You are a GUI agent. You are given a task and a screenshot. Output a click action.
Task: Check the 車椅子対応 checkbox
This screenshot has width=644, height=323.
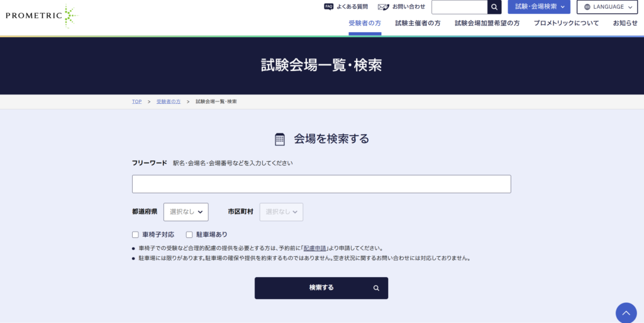coord(135,235)
